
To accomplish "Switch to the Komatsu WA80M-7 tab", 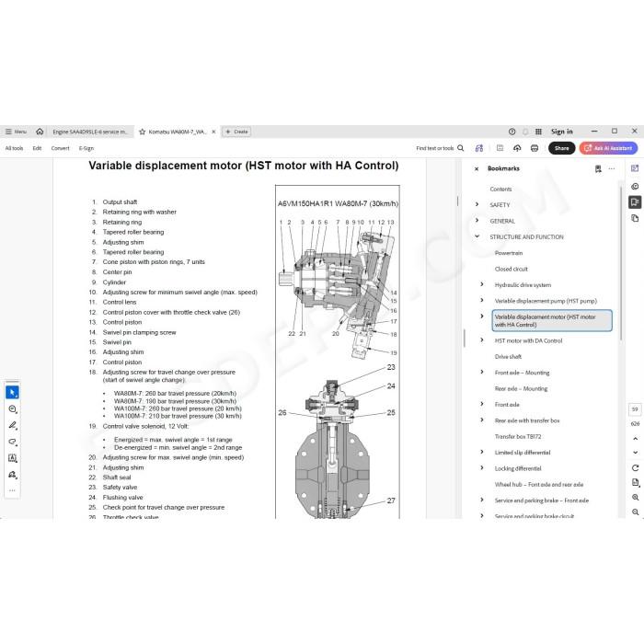I will [x=177, y=132].
